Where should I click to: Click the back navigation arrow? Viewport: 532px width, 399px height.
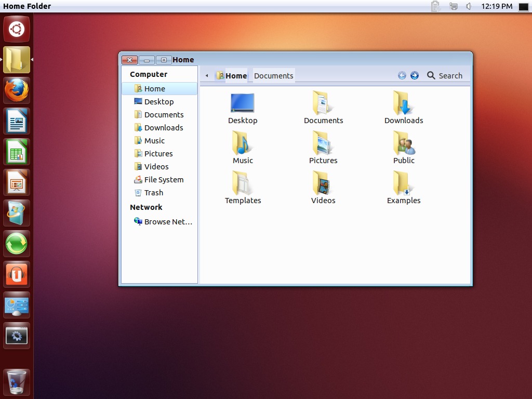(x=402, y=76)
